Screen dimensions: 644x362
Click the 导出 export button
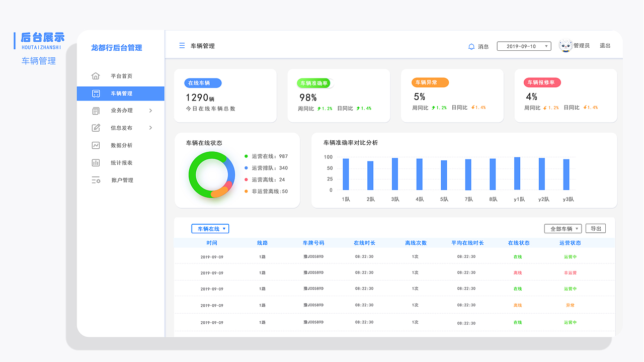pyautogui.click(x=596, y=229)
